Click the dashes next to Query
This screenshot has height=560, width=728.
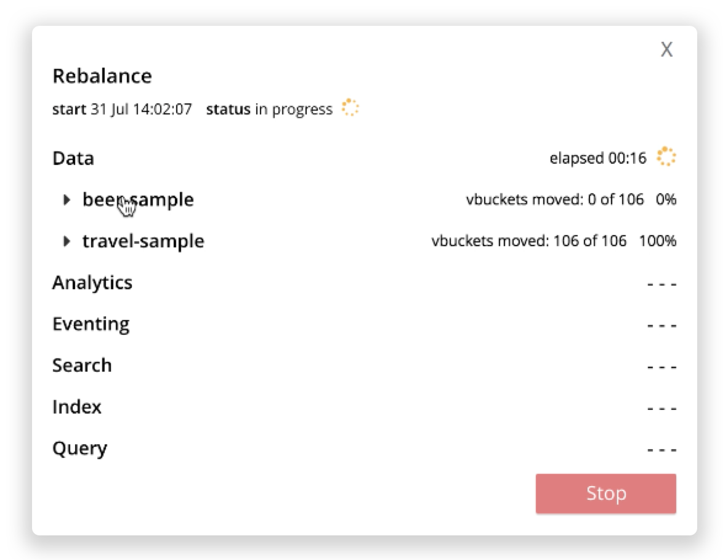click(x=661, y=449)
